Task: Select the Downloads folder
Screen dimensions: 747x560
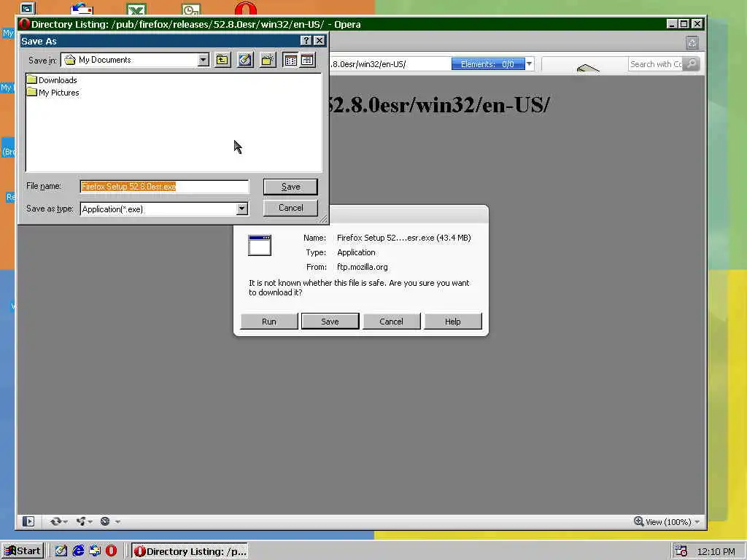Action: point(52,80)
